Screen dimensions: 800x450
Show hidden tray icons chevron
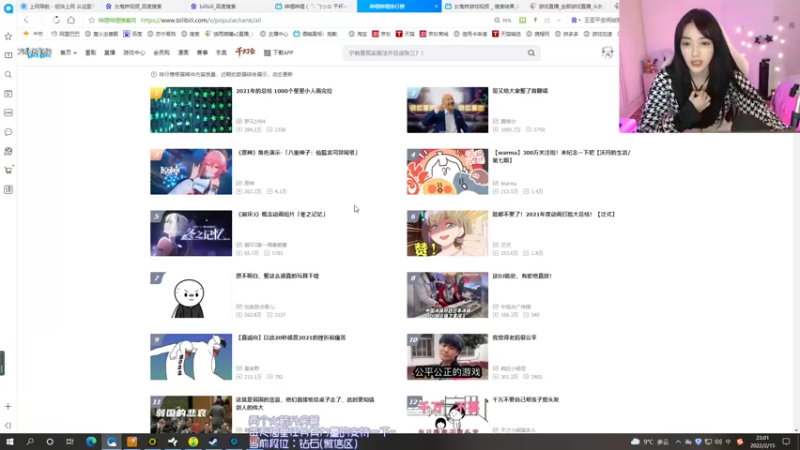coord(678,442)
